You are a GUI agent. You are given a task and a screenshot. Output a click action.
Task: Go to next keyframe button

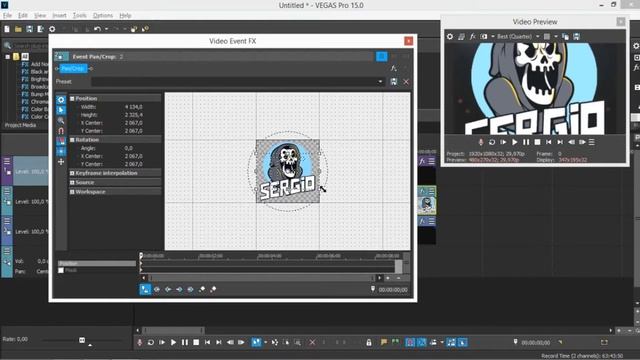click(179, 289)
